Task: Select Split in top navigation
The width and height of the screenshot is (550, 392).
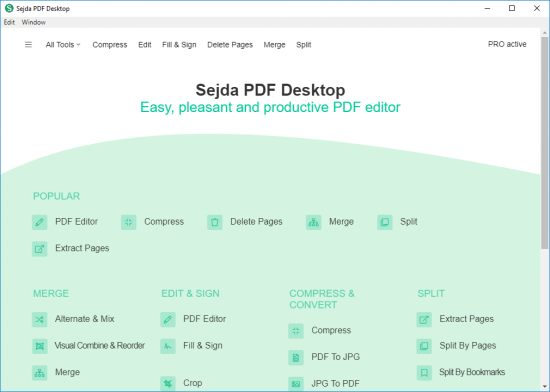Action: click(x=303, y=45)
